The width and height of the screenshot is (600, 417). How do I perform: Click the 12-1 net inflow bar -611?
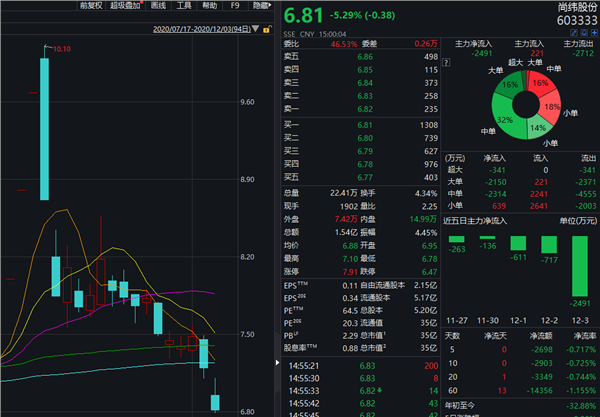pyautogui.click(x=518, y=243)
